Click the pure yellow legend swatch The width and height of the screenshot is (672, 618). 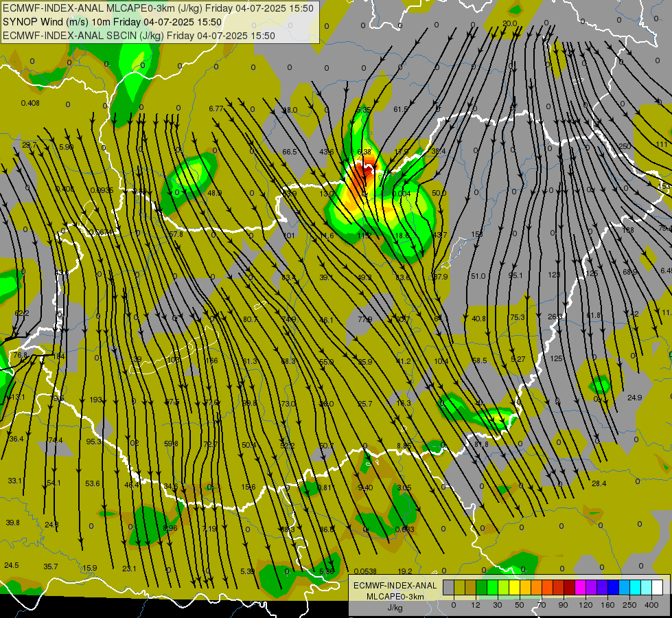point(514,587)
